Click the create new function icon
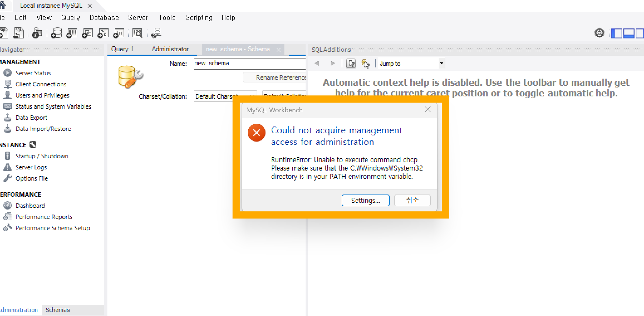Screen dimensions: 644x316 (x=119, y=33)
